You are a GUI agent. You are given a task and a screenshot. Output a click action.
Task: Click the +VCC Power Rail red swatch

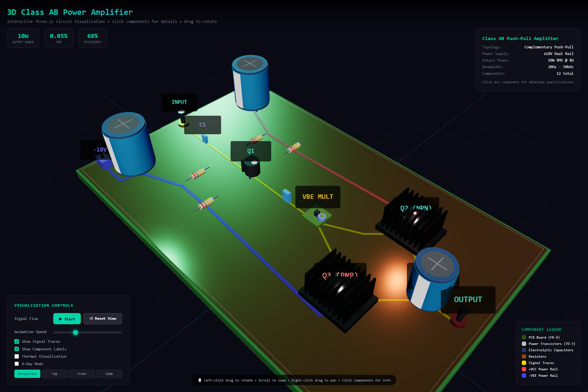pyautogui.click(x=524, y=369)
